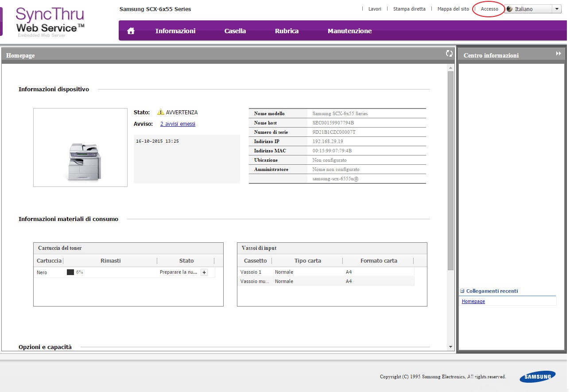Viewport: 570px width, 392px height.
Task: Click the Tipo carta column header
Action: [308, 260]
